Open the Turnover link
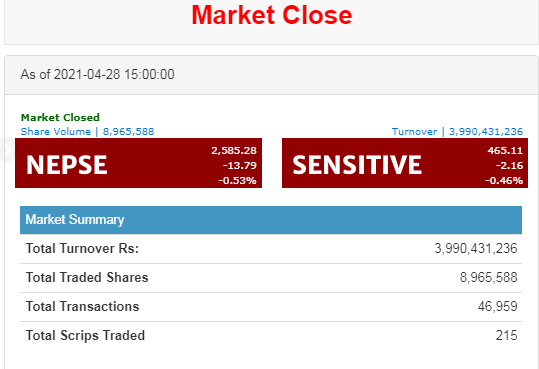539x369 pixels. coord(457,131)
